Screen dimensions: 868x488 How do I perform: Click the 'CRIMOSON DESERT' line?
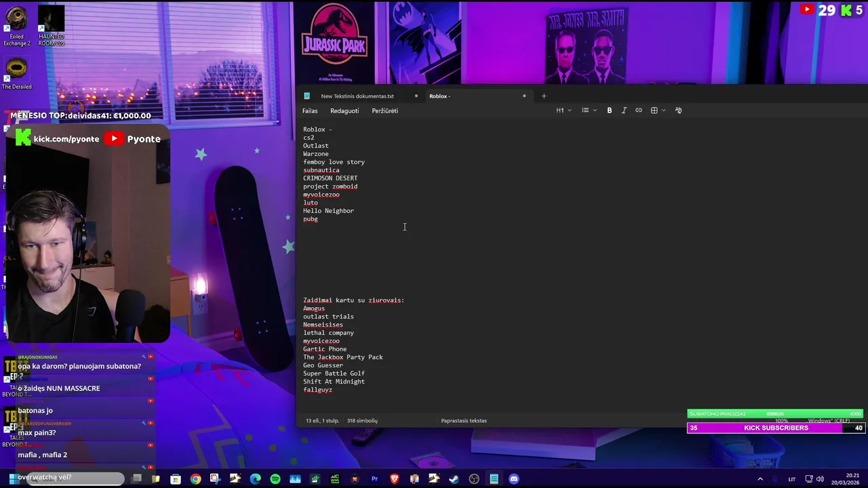click(x=330, y=178)
